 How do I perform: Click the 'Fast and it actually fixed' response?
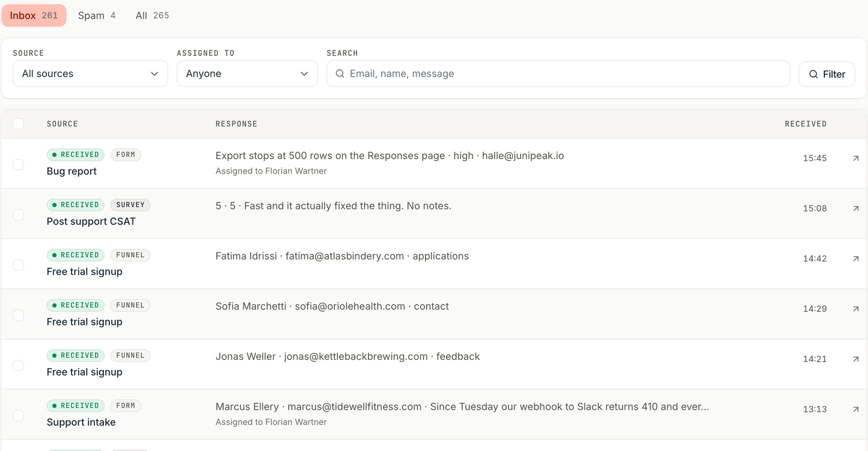point(334,206)
